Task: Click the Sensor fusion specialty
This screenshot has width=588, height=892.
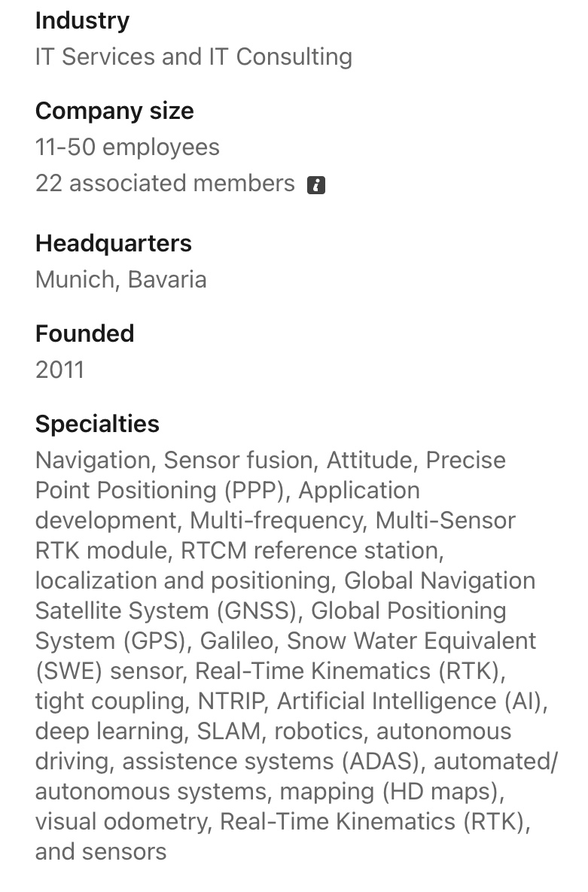Action: [237, 460]
